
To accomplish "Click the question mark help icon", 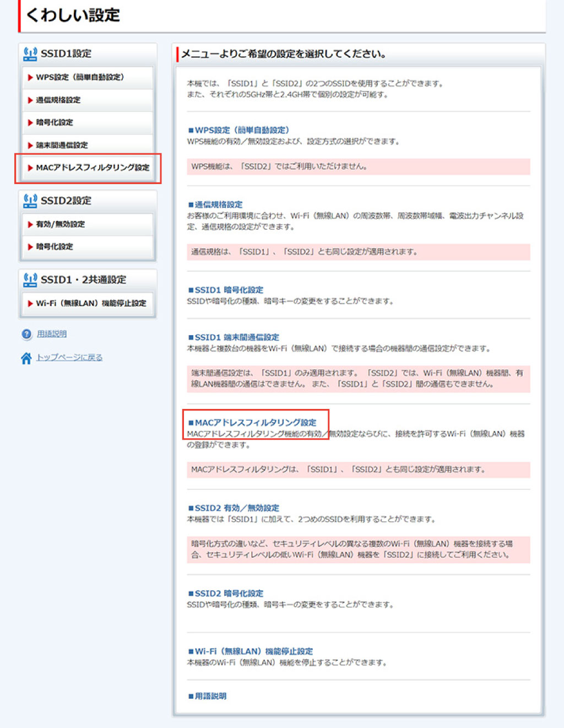I will tap(26, 334).
